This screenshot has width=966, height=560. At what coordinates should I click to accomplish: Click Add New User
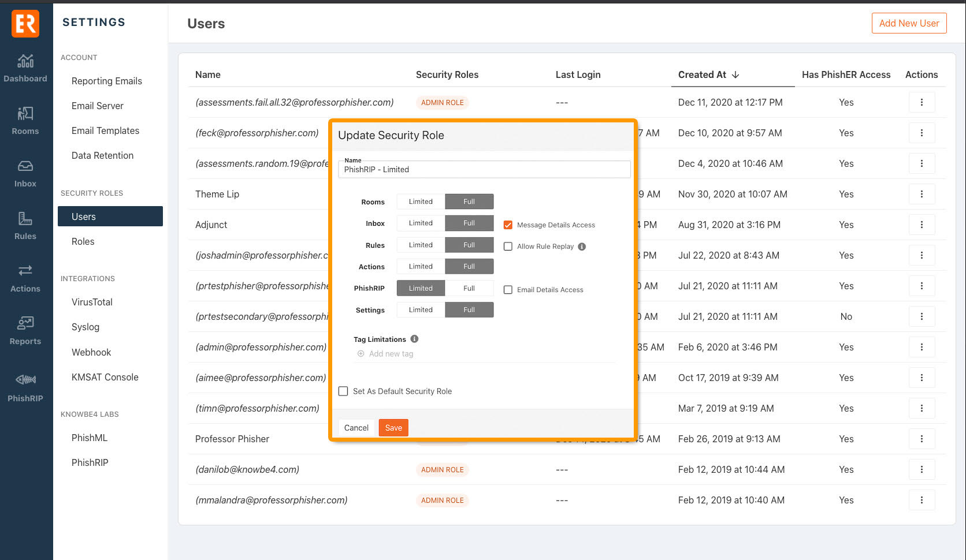[x=909, y=23]
